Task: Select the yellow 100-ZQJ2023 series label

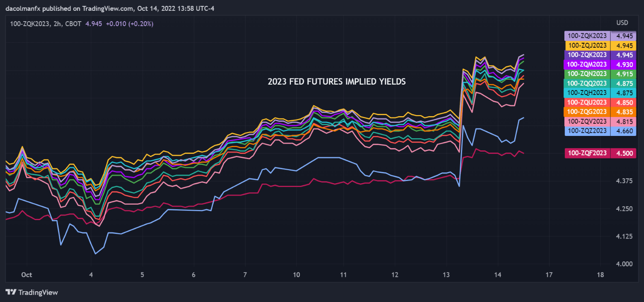Action: [x=587, y=45]
